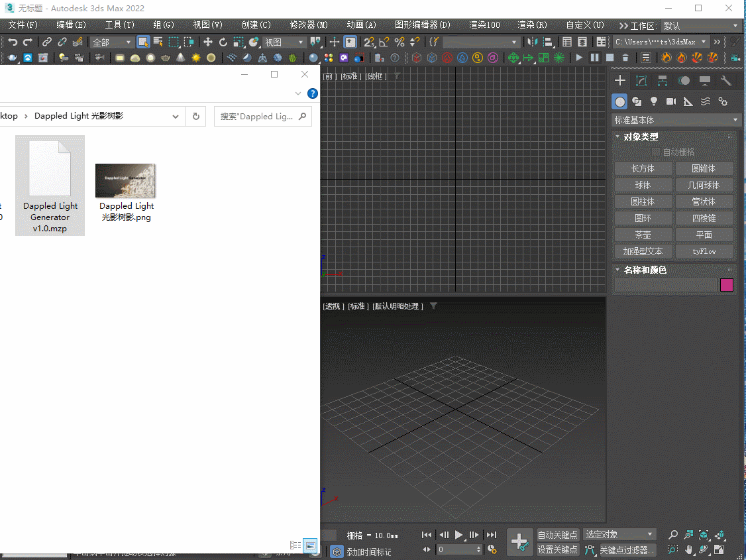This screenshot has height=560, width=746.
Task: Open the magenta object color swatch
Action: click(727, 285)
